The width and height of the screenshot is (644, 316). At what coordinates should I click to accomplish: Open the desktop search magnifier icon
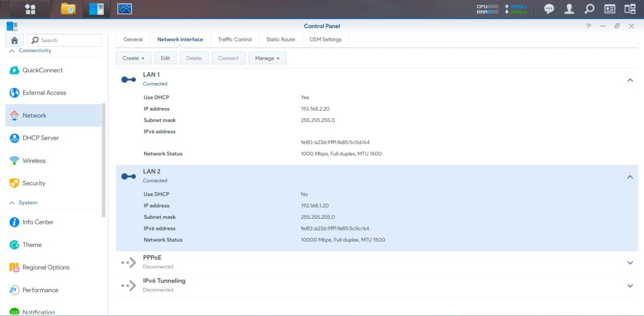(589, 9)
